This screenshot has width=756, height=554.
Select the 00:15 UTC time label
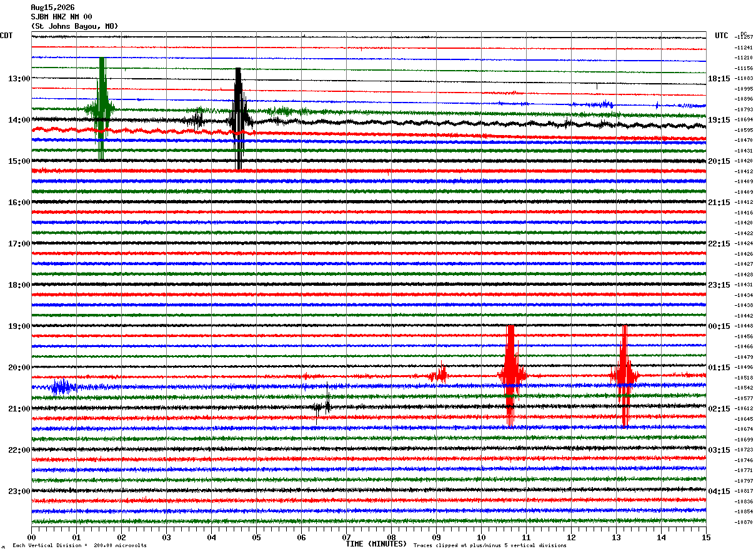pyautogui.click(x=719, y=326)
